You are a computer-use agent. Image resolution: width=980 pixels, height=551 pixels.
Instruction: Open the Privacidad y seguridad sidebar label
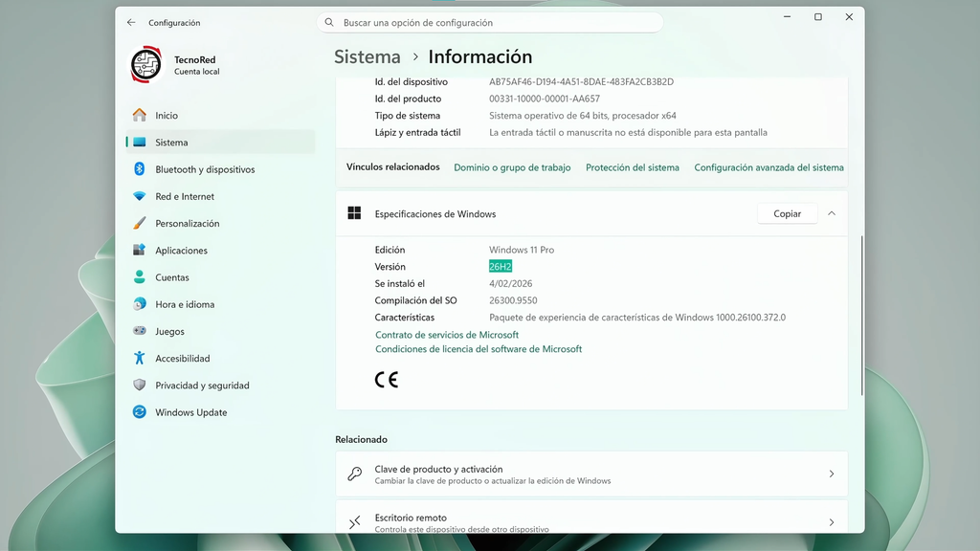pyautogui.click(x=202, y=386)
